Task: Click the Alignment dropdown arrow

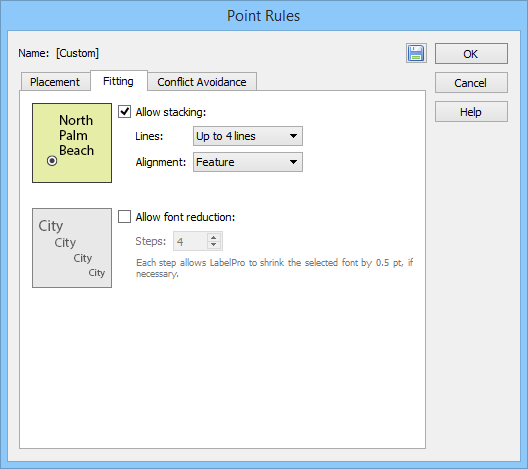Action: click(x=293, y=162)
